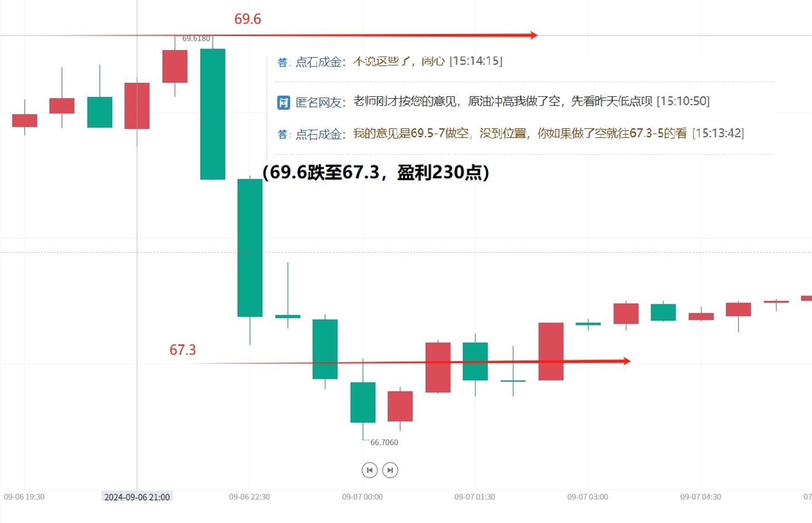Click the 09-06 19:30 axis label

pos(24,497)
